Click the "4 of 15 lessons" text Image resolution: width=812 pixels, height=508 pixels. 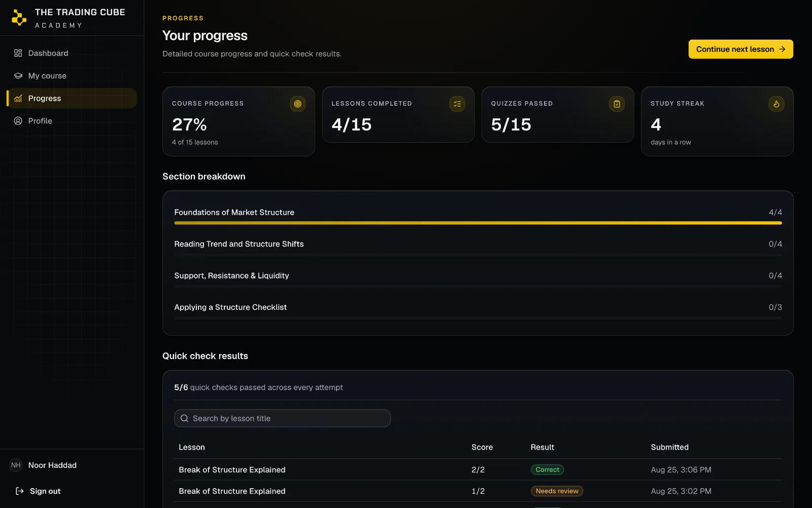(x=195, y=142)
